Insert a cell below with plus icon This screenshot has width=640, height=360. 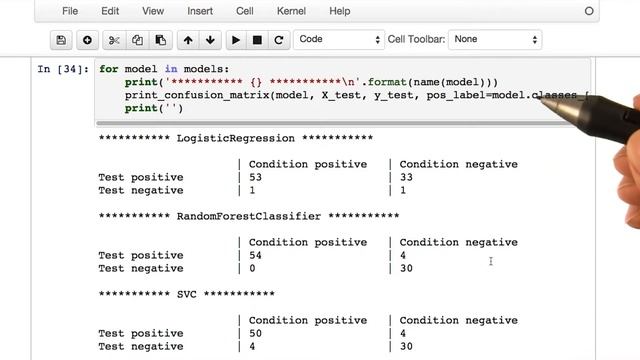tap(87, 40)
